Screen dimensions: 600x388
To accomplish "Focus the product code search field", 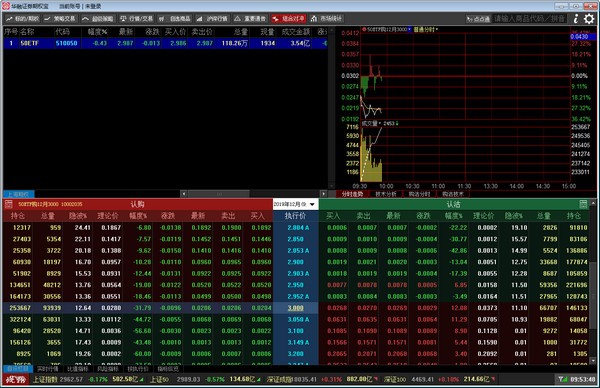I will coord(530,19).
